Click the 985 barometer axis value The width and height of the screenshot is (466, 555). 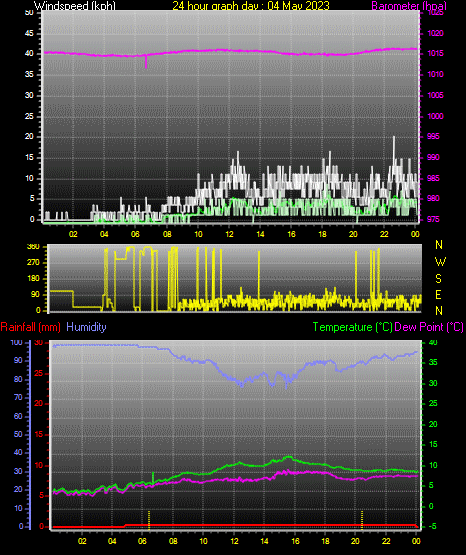click(x=433, y=178)
